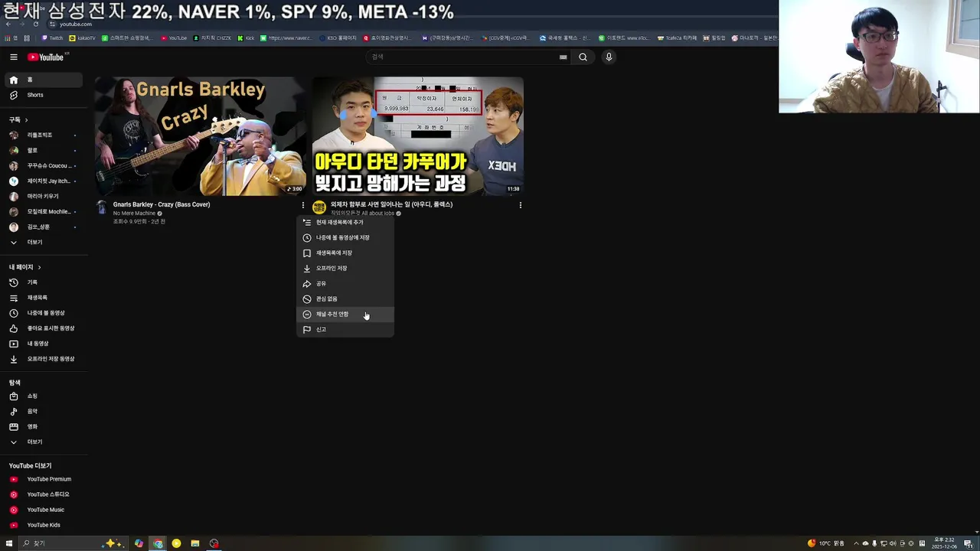Expand the 구독 section header arrow

pyautogui.click(x=26, y=120)
